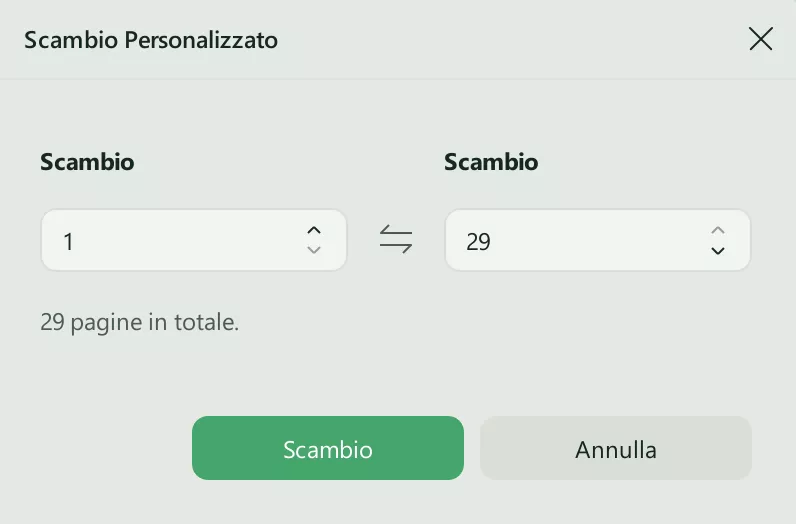Viewport: 796px width, 524px height.
Task: Click the swap arrows icon between fields
Action: coord(396,240)
